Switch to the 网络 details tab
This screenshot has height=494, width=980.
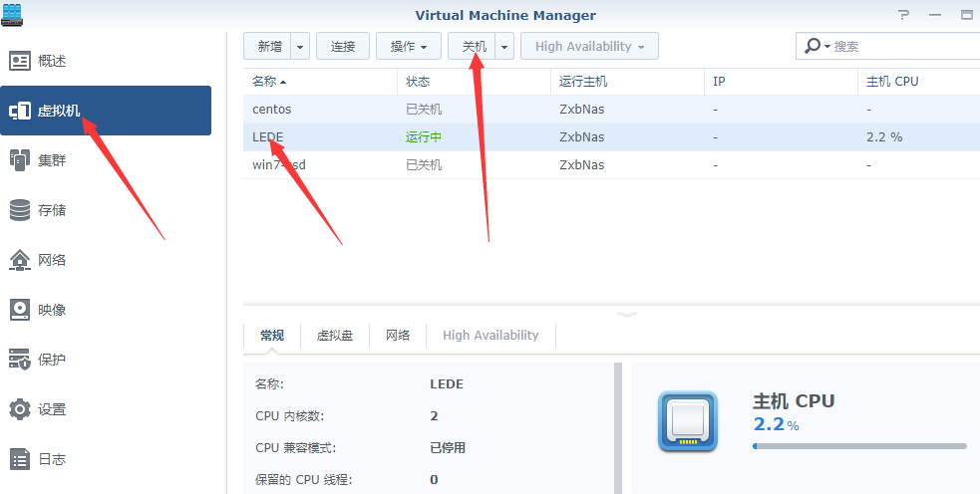coord(398,336)
